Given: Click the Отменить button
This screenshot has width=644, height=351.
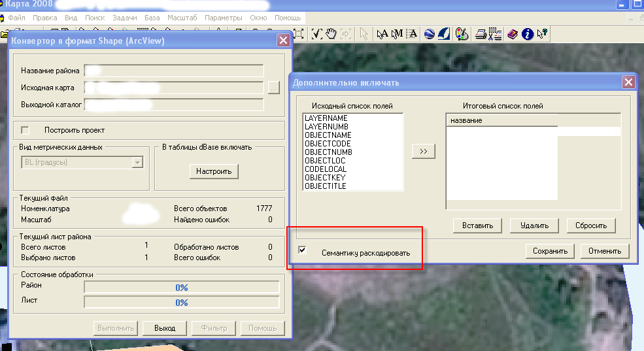Looking at the screenshot, I should pyautogui.click(x=605, y=251).
